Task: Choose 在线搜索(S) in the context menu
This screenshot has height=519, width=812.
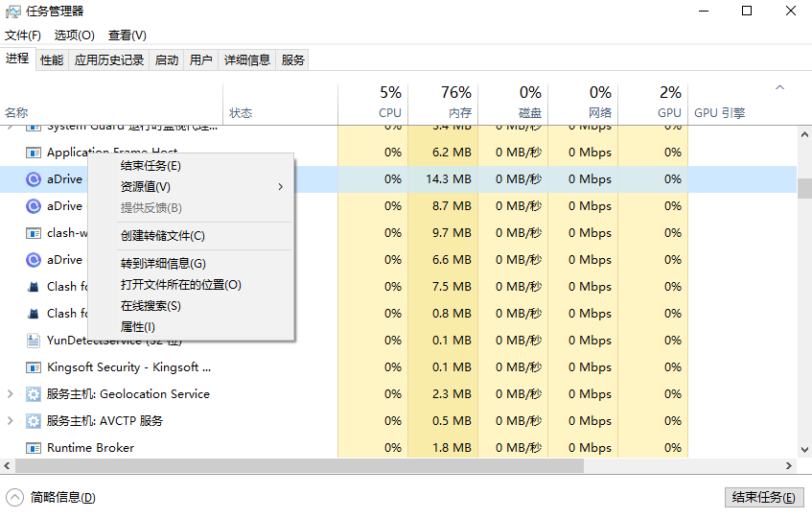Action: point(191,306)
